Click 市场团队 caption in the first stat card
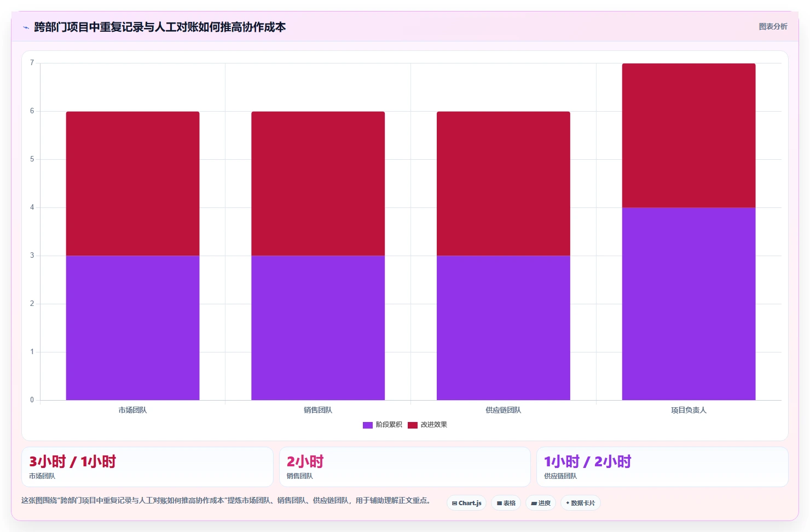The image size is (810, 532). click(42, 476)
